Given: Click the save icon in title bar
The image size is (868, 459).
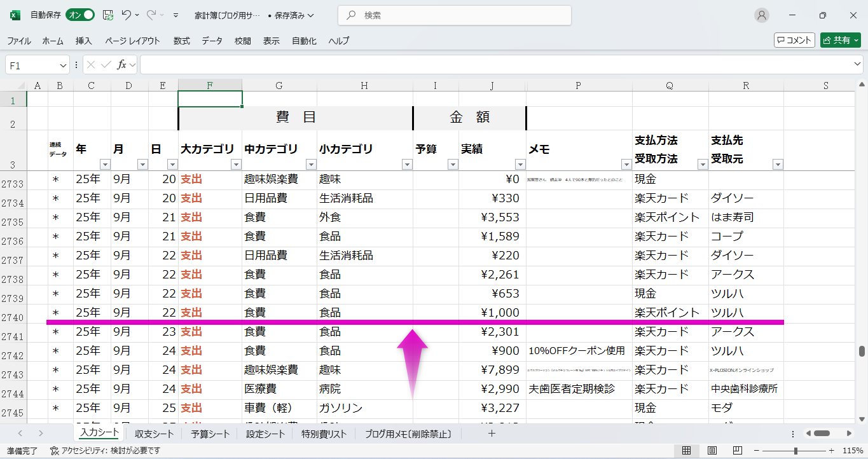Looking at the screenshot, I should tap(108, 15).
